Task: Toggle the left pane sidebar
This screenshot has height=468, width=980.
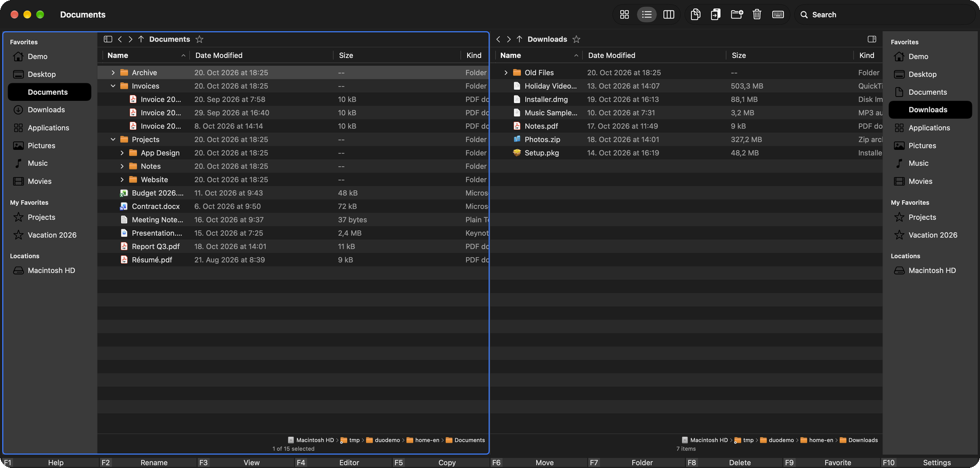Action: (108, 39)
